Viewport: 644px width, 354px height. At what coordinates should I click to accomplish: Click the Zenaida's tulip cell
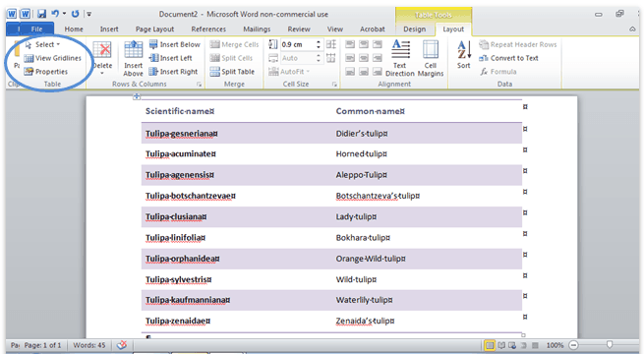[427, 322]
